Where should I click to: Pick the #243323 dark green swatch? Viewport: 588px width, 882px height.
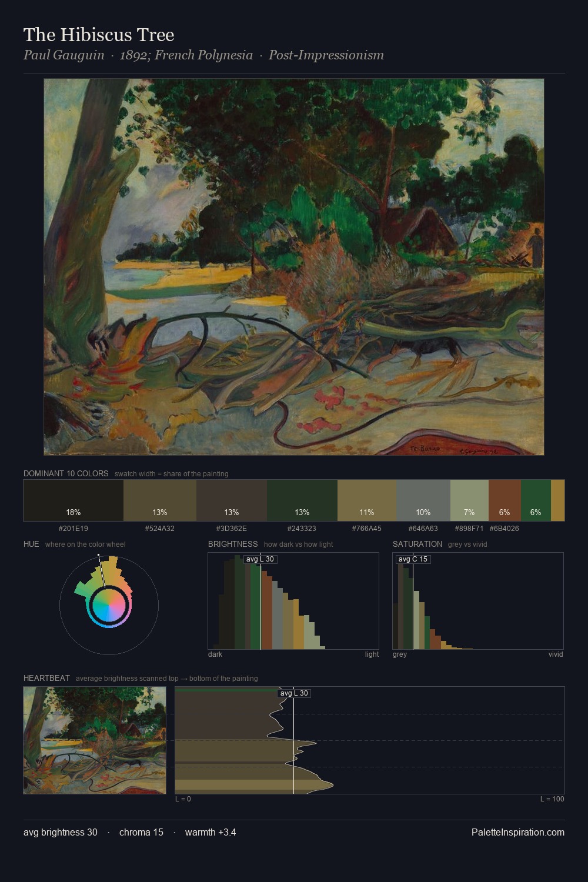coord(302,500)
